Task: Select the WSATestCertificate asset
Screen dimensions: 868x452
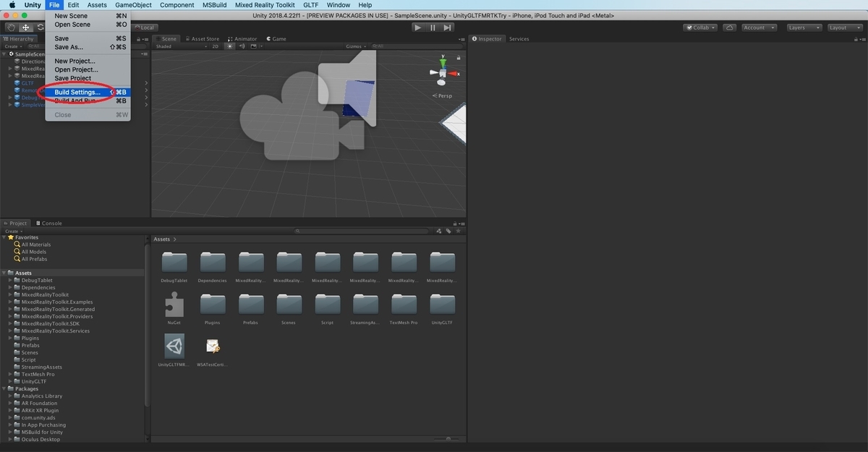Action: click(x=213, y=346)
